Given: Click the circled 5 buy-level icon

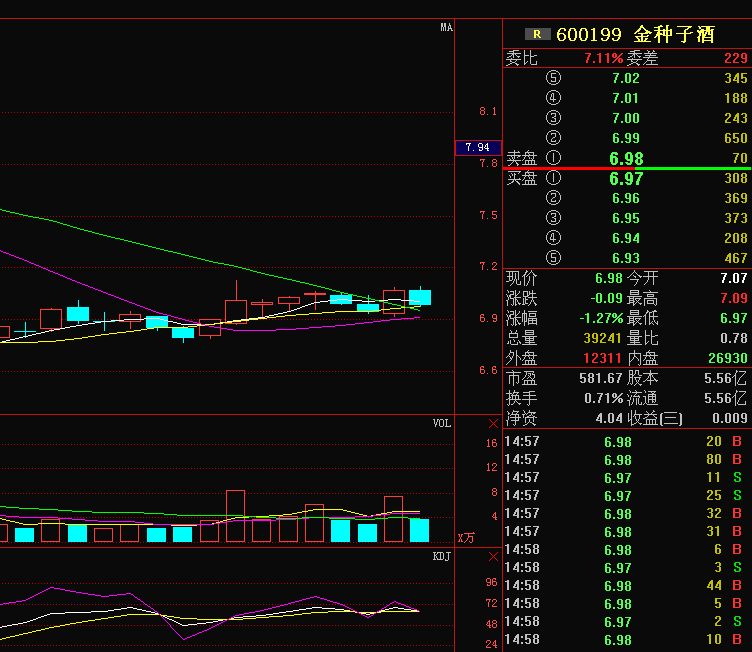Looking at the screenshot, I should [553, 258].
